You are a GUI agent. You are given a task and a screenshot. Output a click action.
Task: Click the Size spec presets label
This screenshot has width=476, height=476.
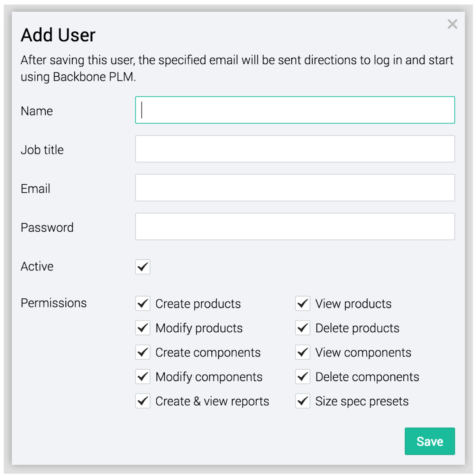click(x=362, y=401)
